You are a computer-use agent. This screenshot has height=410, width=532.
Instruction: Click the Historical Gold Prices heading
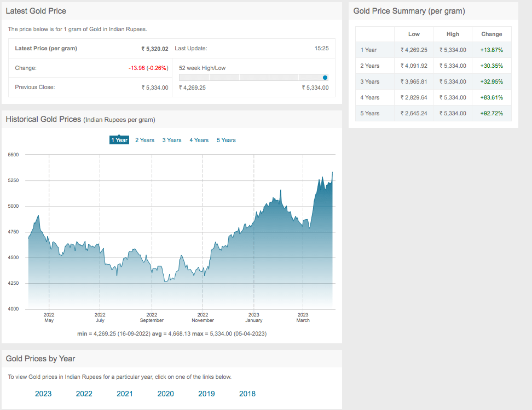(x=80, y=119)
